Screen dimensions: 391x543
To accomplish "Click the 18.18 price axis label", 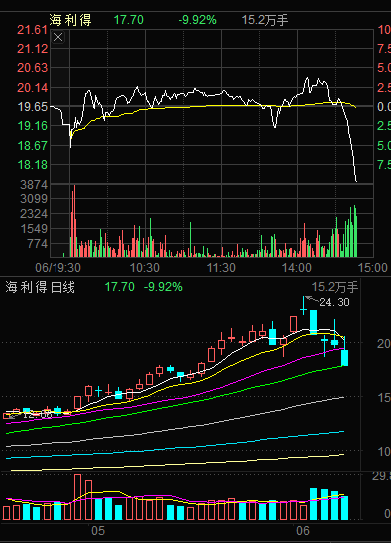I will pos(33,164).
